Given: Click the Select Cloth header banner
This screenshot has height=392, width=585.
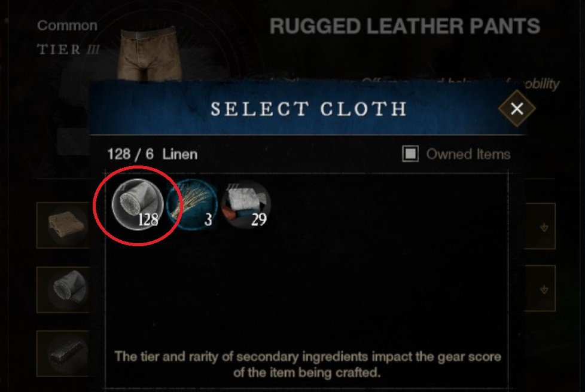Looking at the screenshot, I should [x=308, y=109].
